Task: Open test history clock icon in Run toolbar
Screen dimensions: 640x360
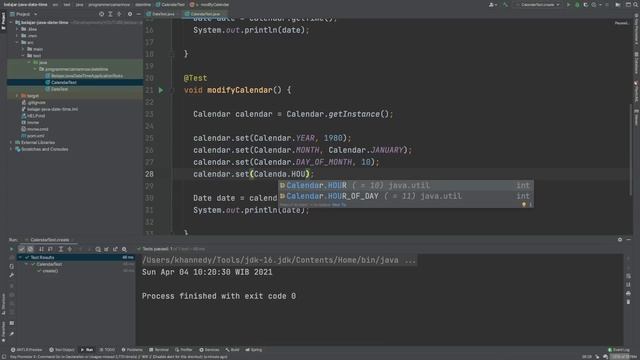Action: [x=98, y=249]
